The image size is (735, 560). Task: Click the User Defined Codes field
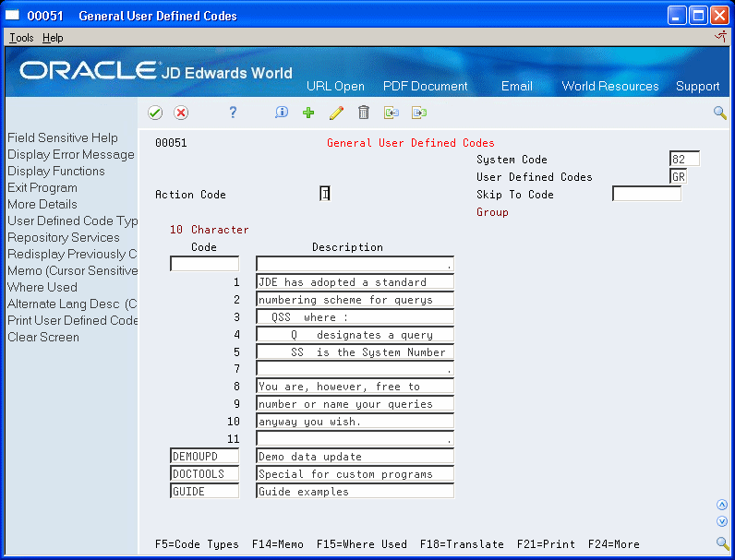[x=678, y=176]
